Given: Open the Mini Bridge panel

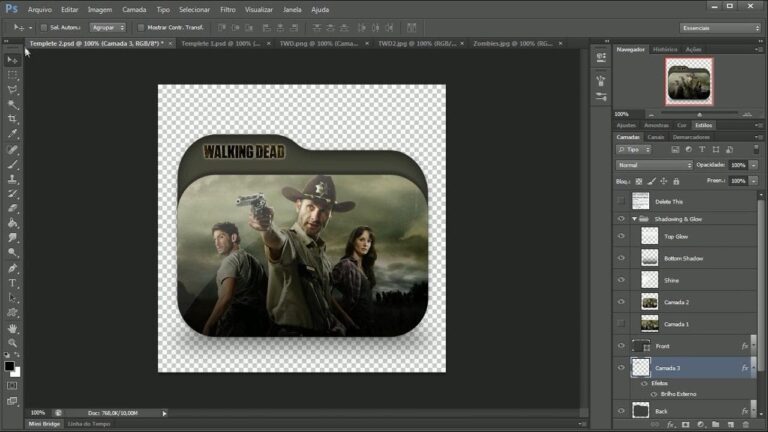Looking at the screenshot, I should [x=44, y=424].
